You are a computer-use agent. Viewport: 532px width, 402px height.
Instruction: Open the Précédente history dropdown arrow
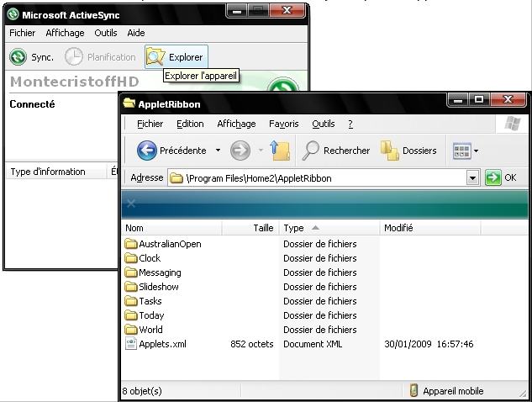(x=218, y=151)
